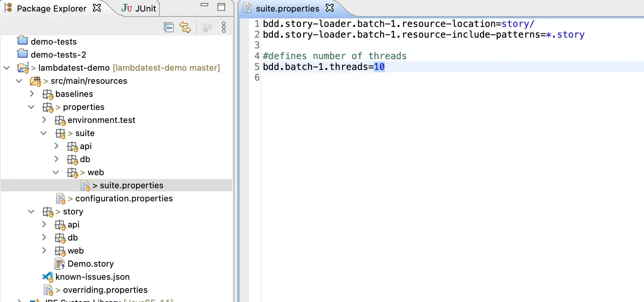Expand the api package under story
Viewport: 644px width, 302px height.
tap(44, 224)
